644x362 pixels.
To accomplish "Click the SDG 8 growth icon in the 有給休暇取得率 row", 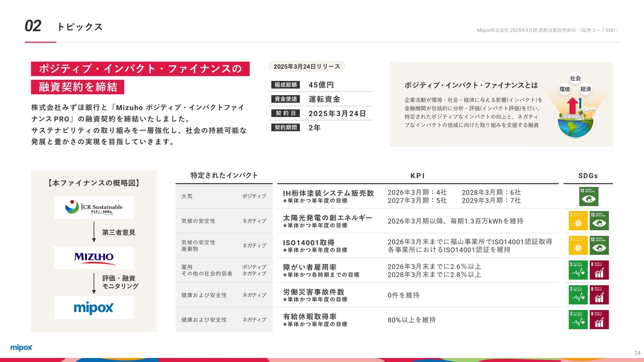I will click(599, 319).
